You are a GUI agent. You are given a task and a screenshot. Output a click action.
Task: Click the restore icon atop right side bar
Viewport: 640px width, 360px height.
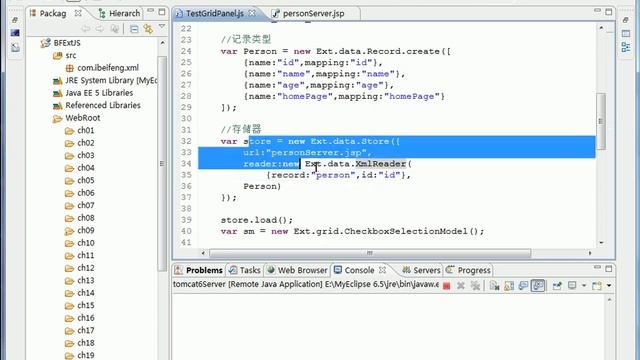tap(626, 20)
